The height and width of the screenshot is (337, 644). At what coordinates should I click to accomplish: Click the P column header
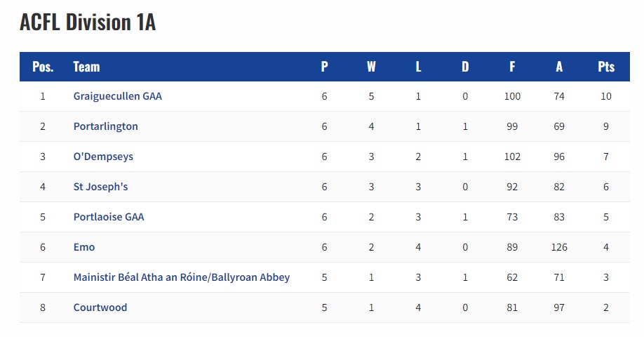pyautogui.click(x=325, y=67)
